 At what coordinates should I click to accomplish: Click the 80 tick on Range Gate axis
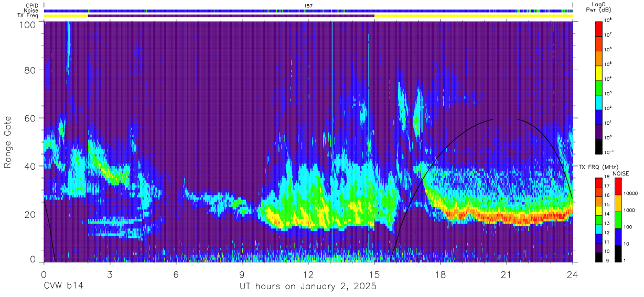[x=30, y=71]
